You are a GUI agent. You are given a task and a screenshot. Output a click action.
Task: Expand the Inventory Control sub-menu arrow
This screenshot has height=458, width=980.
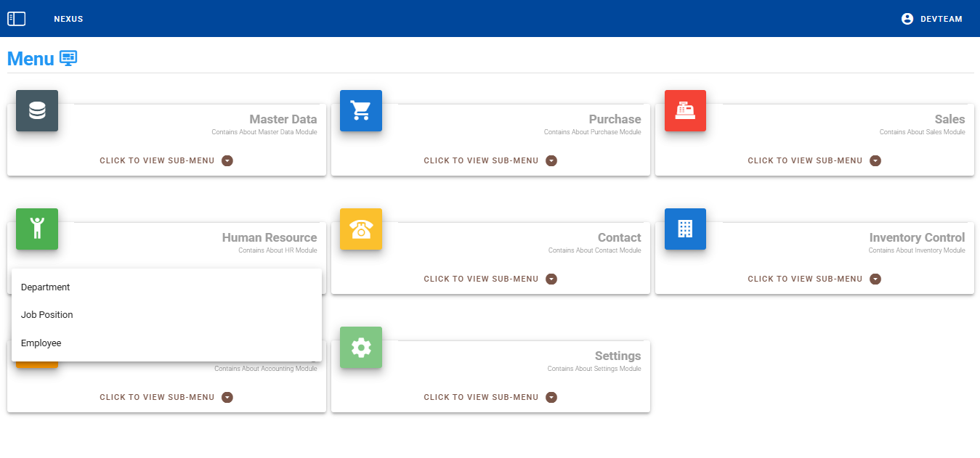tap(875, 279)
